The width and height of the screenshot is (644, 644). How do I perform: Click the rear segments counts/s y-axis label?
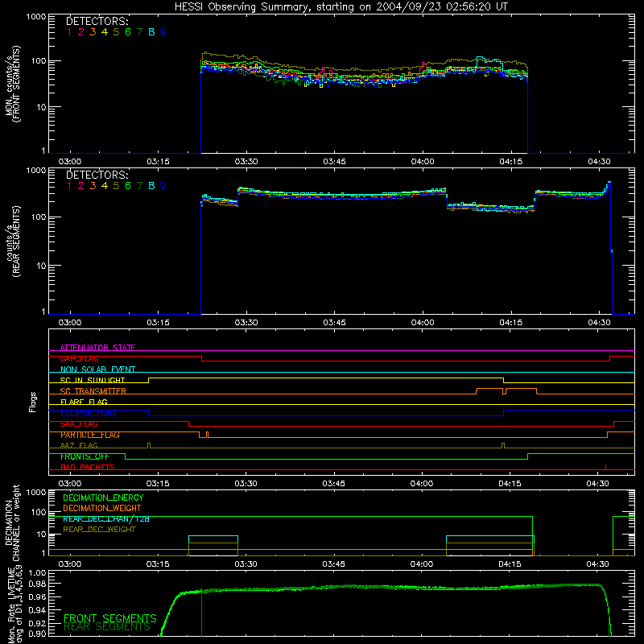[x=12, y=241]
